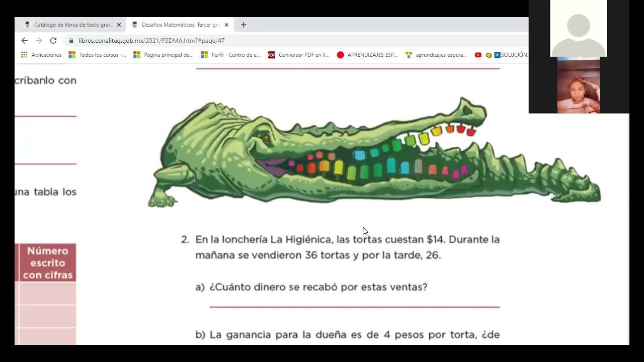Screen dimensions: 644x362
Task: Click the SOLUCIÓN video bookmark icon
Action: [x=497, y=55]
